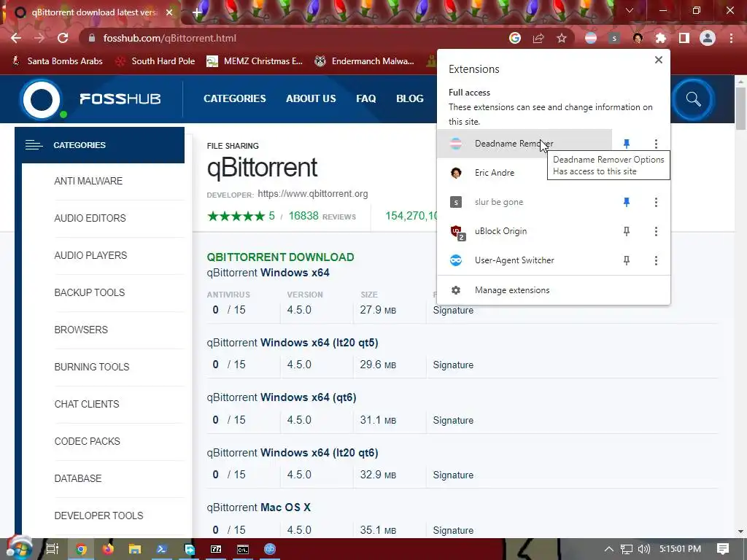Screen dimensions: 747x560
Task: Open more options for slur be gone
Action: [656, 203]
